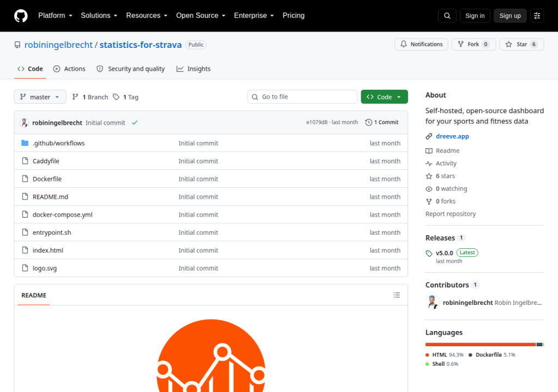Click the link chain icon beside dreeve.app

click(429, 136)
